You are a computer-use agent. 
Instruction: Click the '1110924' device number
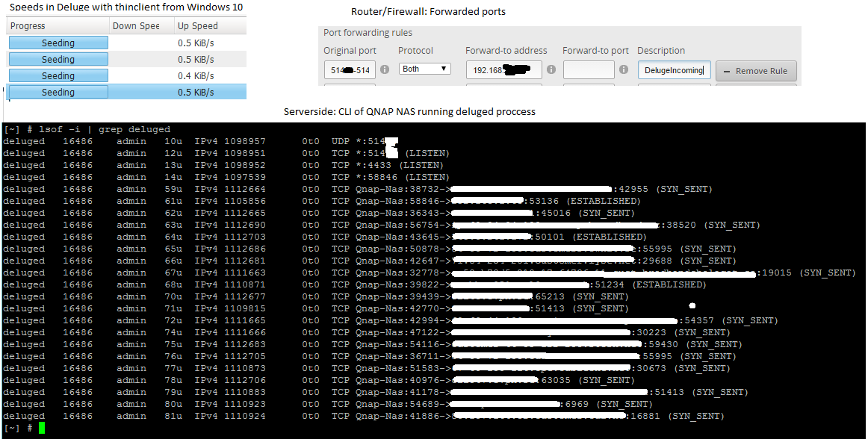point(245,416)
